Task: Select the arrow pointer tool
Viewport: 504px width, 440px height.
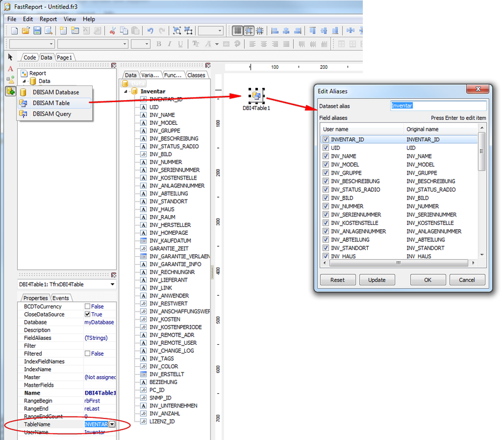Action: 10,57
